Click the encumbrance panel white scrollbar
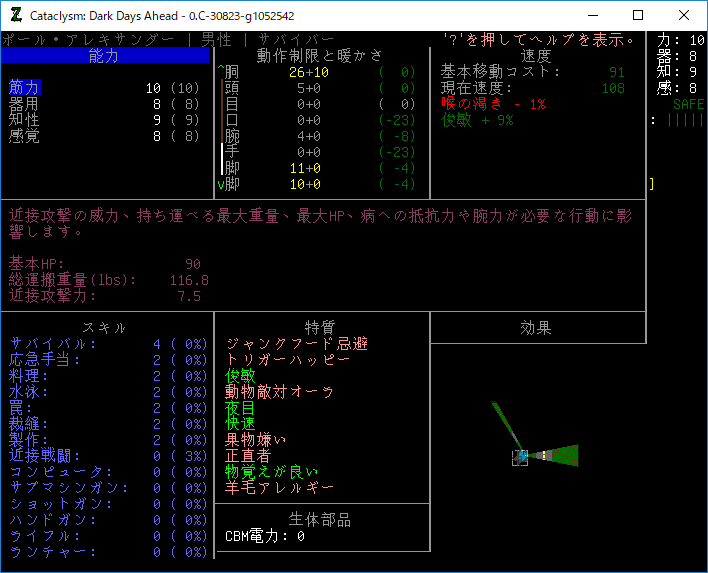 pyautogui.click(x=222, y=160)
